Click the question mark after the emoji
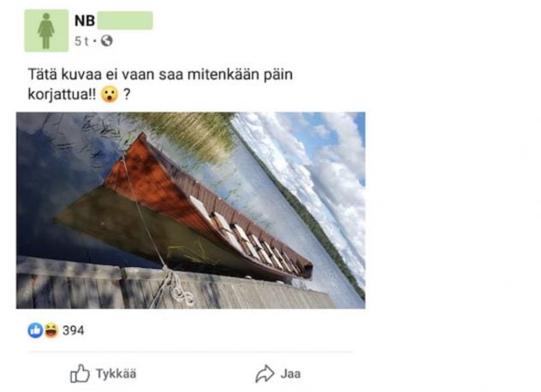Image resolution: width=541 pixels, height=392 pixels. pos(127,94)
